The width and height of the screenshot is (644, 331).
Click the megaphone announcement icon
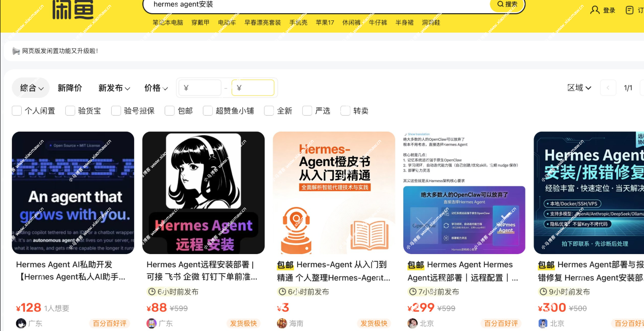[16, 51]
